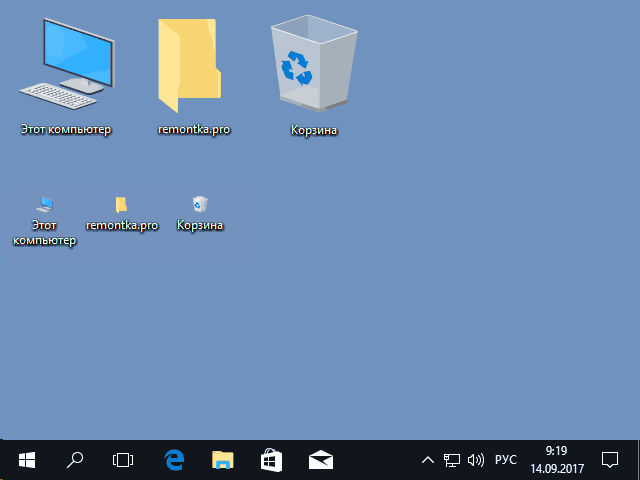Open Task View from taskbar
This screenshot has width=640, height=480.
click(x=123, y=460)
